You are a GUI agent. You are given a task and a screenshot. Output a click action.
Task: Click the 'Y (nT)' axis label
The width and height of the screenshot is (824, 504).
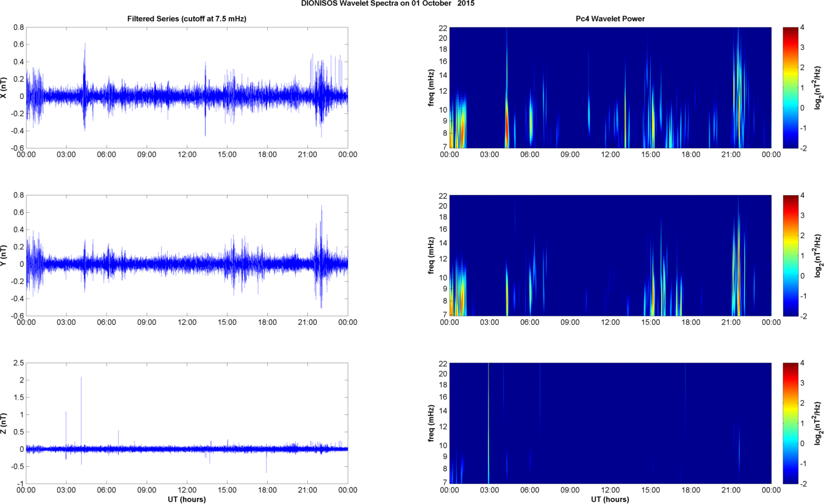tap(4, 255)
